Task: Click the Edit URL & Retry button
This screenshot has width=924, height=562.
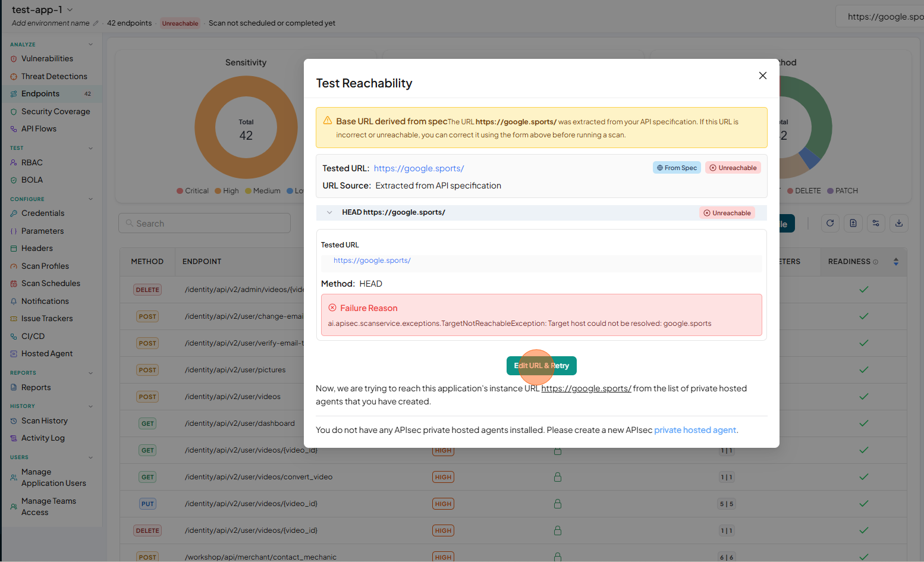Action: coord(542,366)
